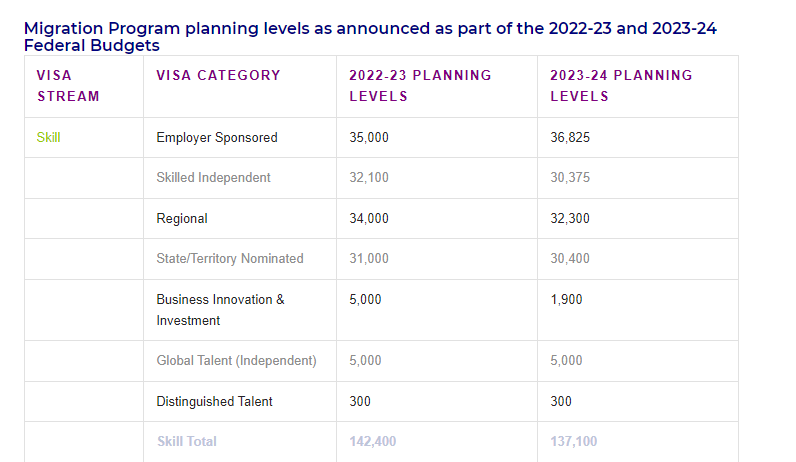Click the Migration Program planning levels heading
Screen dimensions: 796x462
[x=370, y=37]
